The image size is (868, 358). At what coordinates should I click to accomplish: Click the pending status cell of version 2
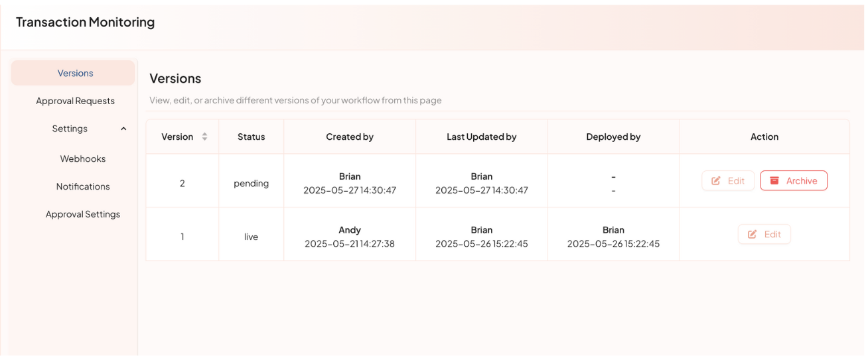pos(251,184)
